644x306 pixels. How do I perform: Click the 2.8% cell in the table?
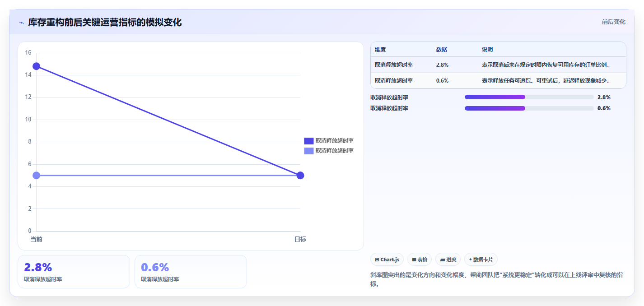pyautogui.click(x=442, y=65)
